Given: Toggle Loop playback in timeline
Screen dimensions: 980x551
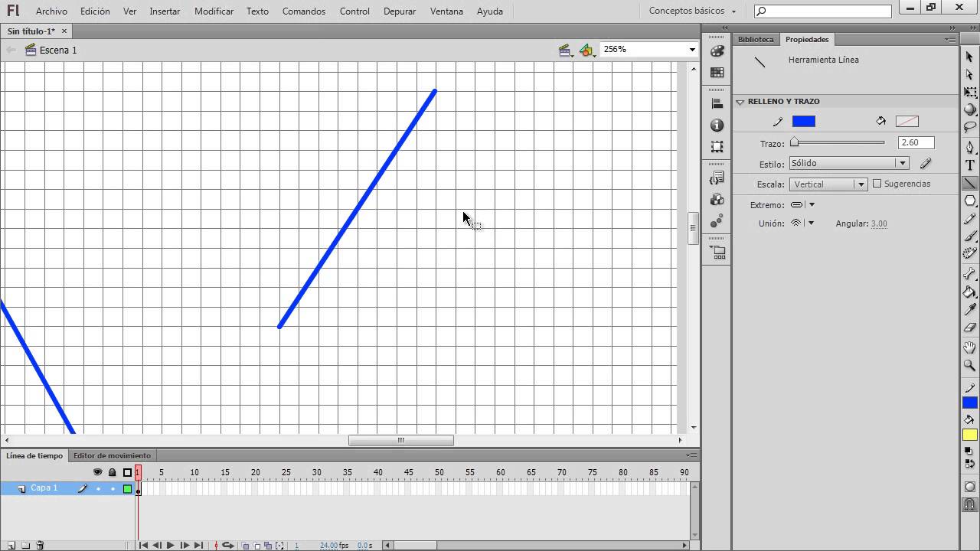Looking at the screenshot, I should (228, 545).
